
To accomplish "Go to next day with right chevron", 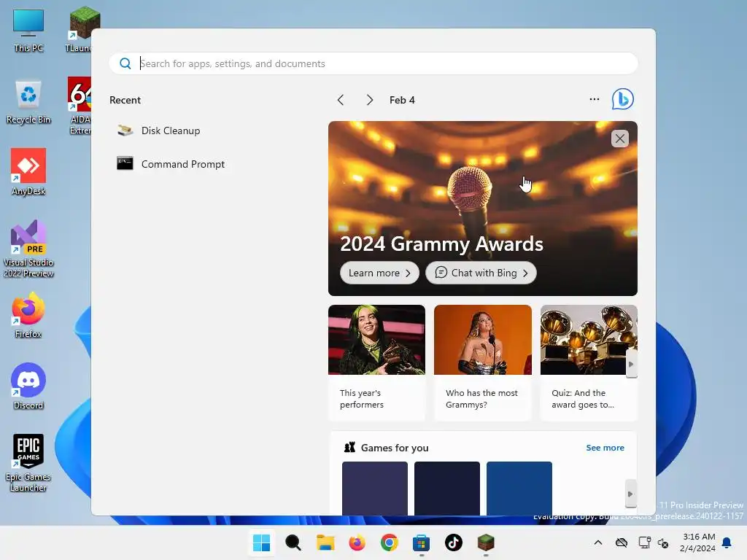I will point(370,100).
